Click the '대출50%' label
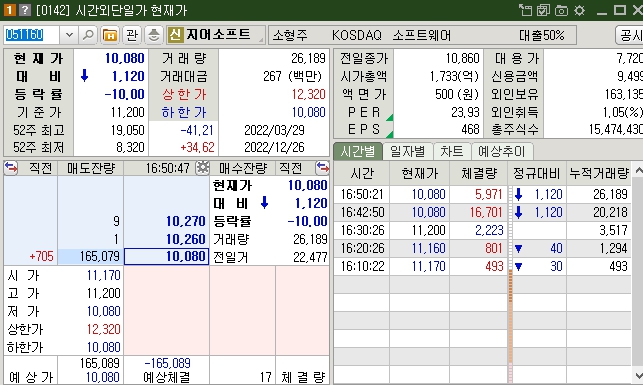Screen dimensions: 643x385 point(541,35)
